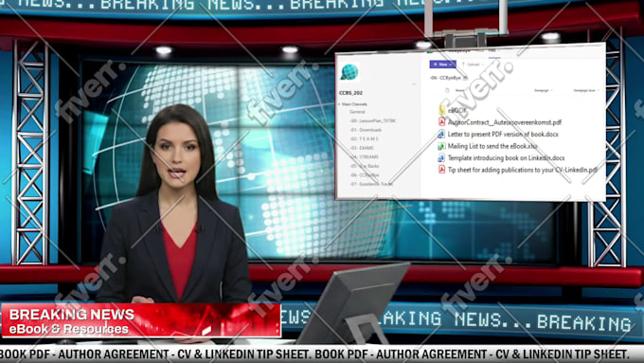Image resolution: width=644 pixels, height=363 pixels.
Task: Click the CCBS_202 team name
Action: tap(350, 93)
